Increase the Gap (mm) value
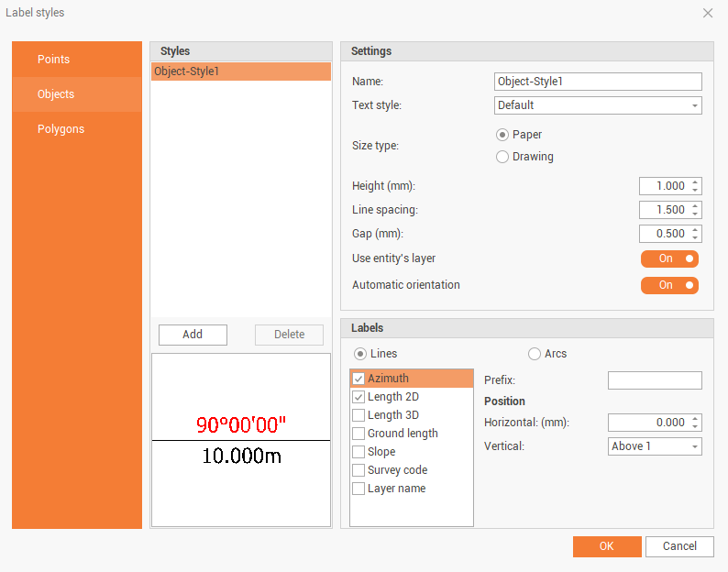Image resolution: width=728 pixels, height=572 pixels. click(x=695, y=230)
